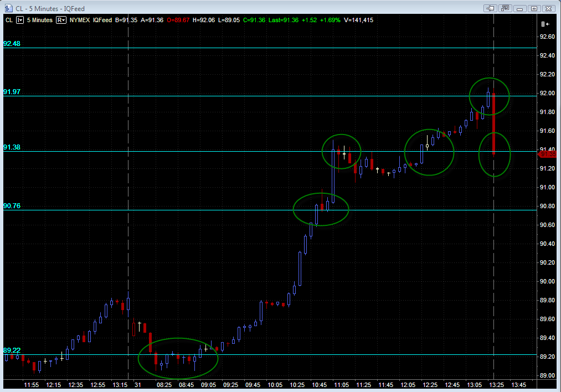Minimize the CL chart window
Screen dimensions: 561x392
[x=519, y=8]
